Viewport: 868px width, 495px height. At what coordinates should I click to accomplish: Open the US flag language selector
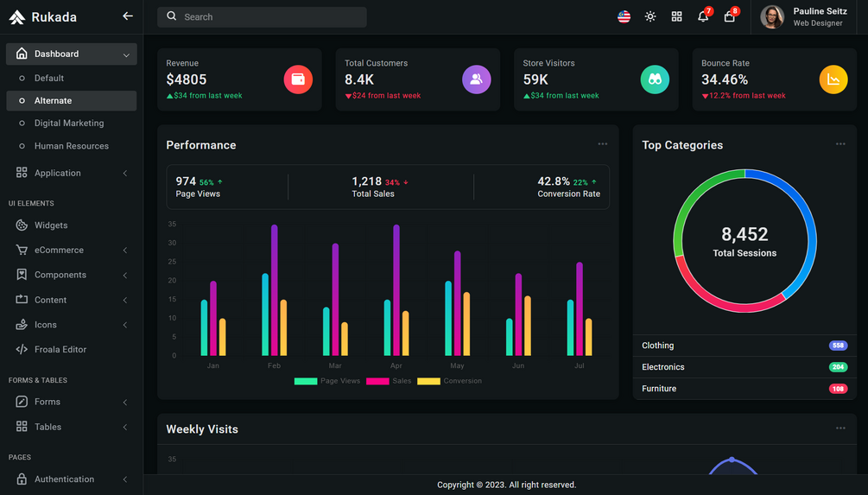(624, 16)
